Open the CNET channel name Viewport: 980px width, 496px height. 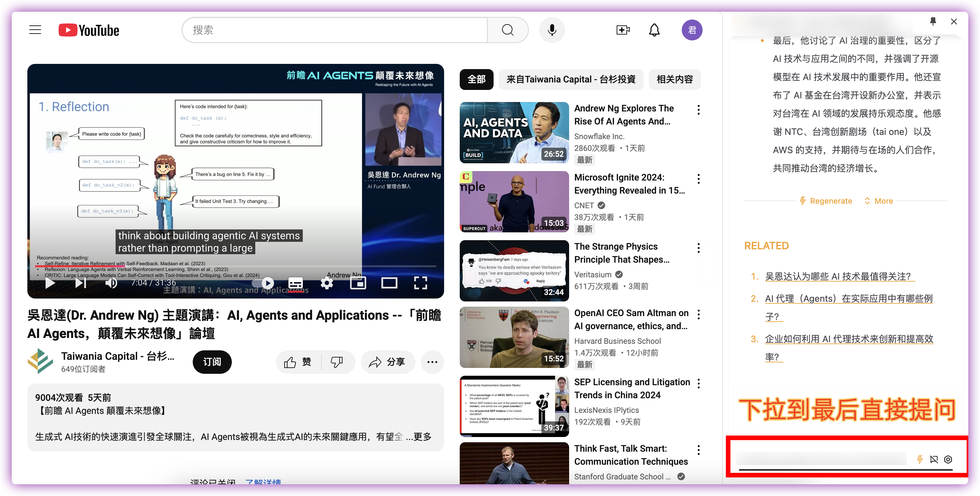pos(583,205)
